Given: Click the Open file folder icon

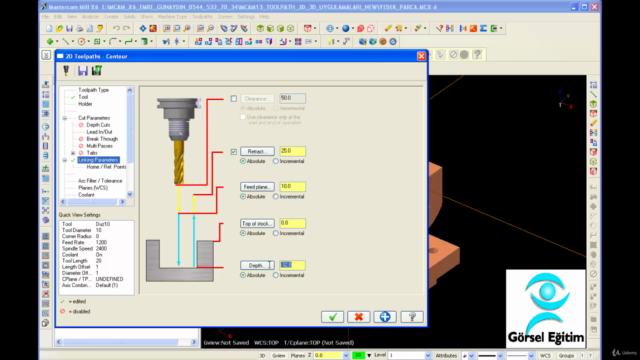Looking at the screenshot, I should (60, 28).
